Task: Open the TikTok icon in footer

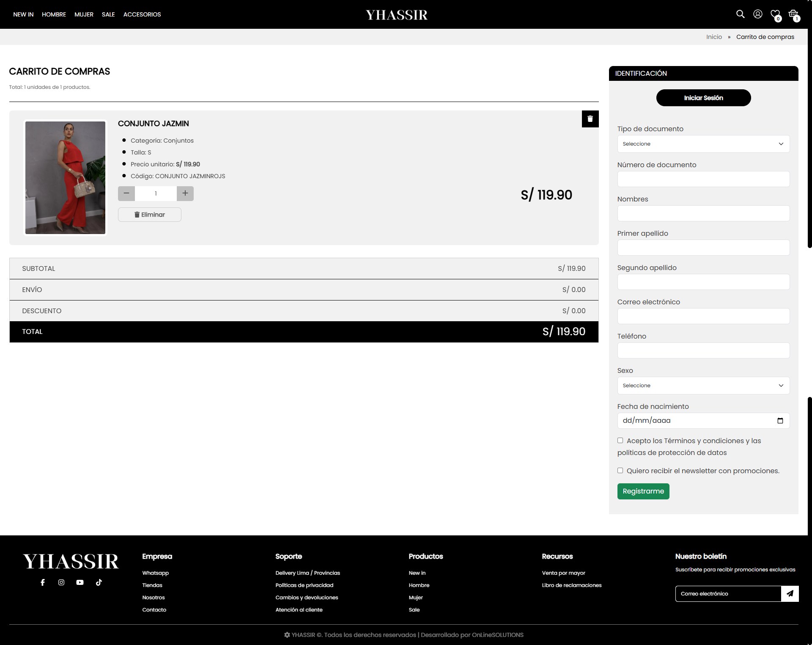Action: click(99, 582)
